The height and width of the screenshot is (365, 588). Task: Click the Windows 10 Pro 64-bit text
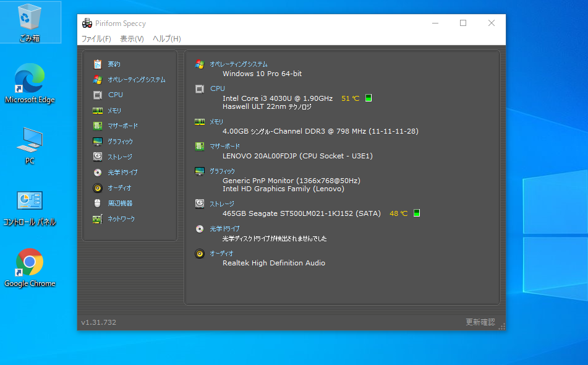coord(262,74)
